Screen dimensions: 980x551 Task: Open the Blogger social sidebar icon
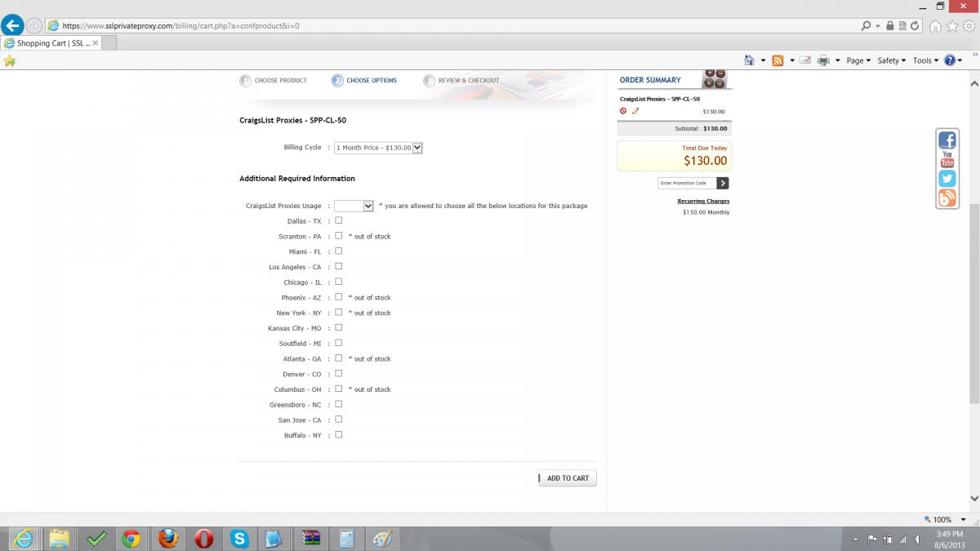[x=947, y=198]
